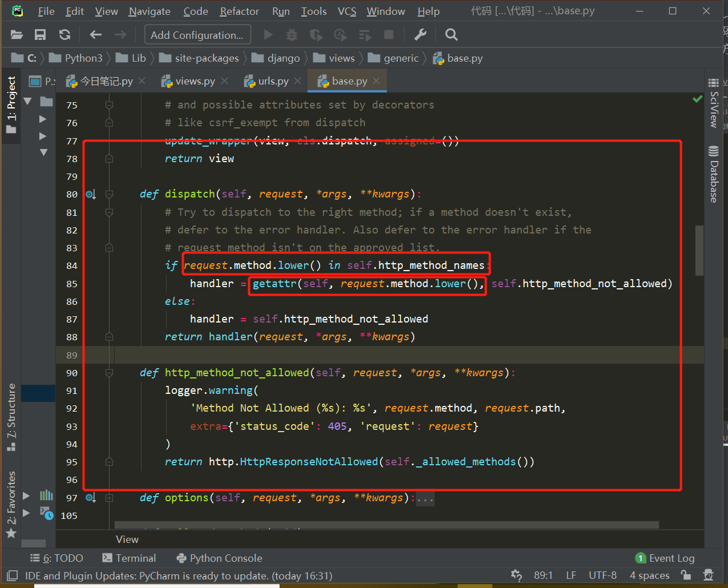Toggle comment block fold at line 75
Viewport: 728px width, 588px height.
tap(109, 105)
